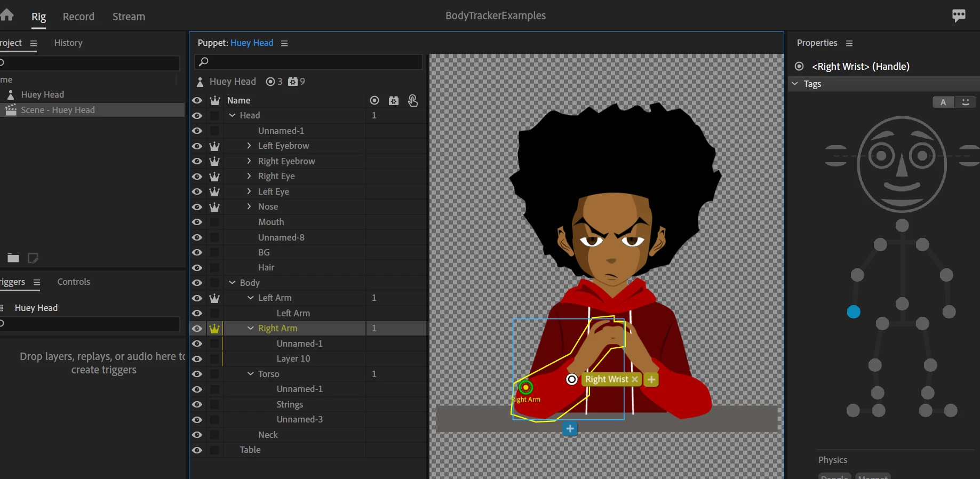
Task: Click the draggable column header icon
Action: pos(413,100)
